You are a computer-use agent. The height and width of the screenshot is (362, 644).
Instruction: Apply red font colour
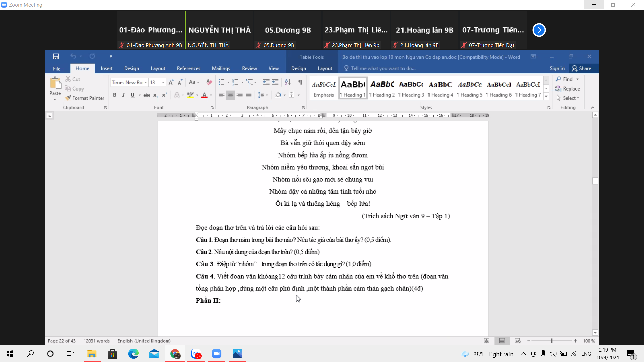point(204,95)
